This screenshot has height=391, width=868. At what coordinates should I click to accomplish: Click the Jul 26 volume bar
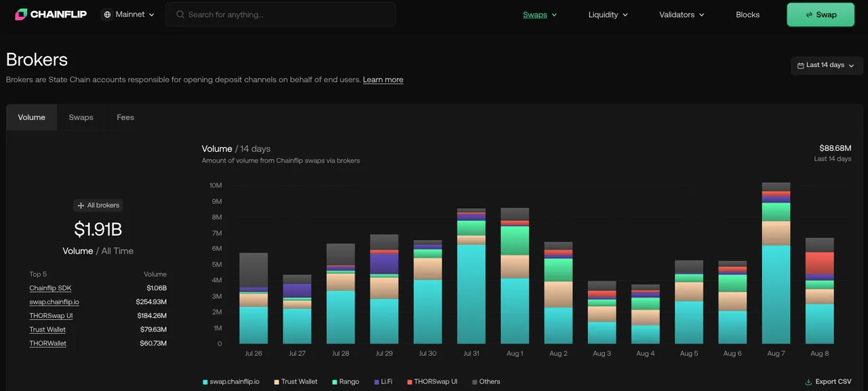(254, 299)
